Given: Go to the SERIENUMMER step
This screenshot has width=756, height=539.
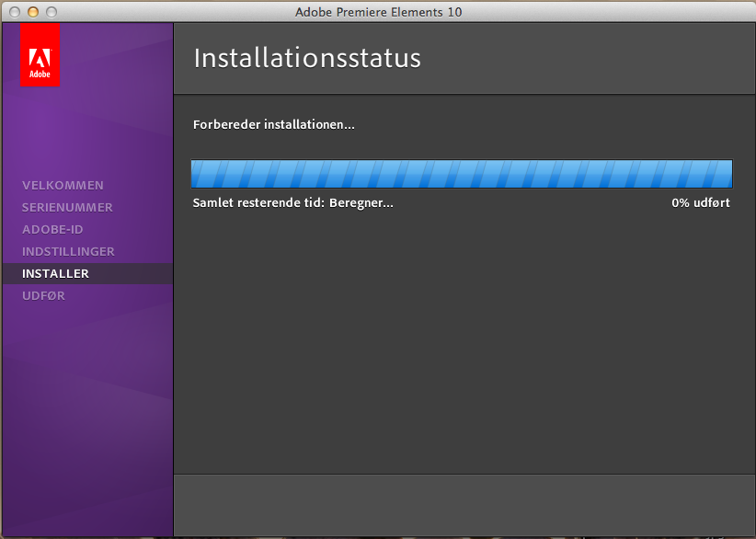Looking at the screenshot, I should 67,207.
